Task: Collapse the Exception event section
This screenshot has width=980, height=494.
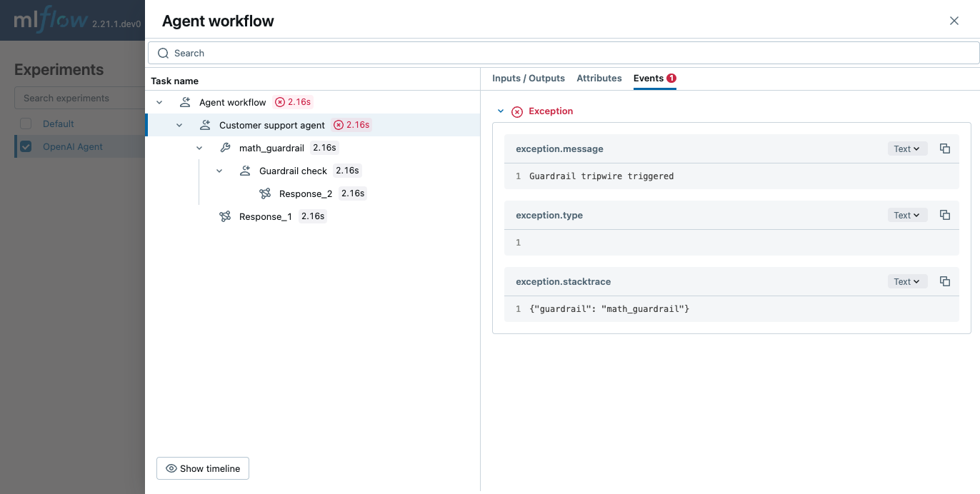Action: (x=501, y=111)
